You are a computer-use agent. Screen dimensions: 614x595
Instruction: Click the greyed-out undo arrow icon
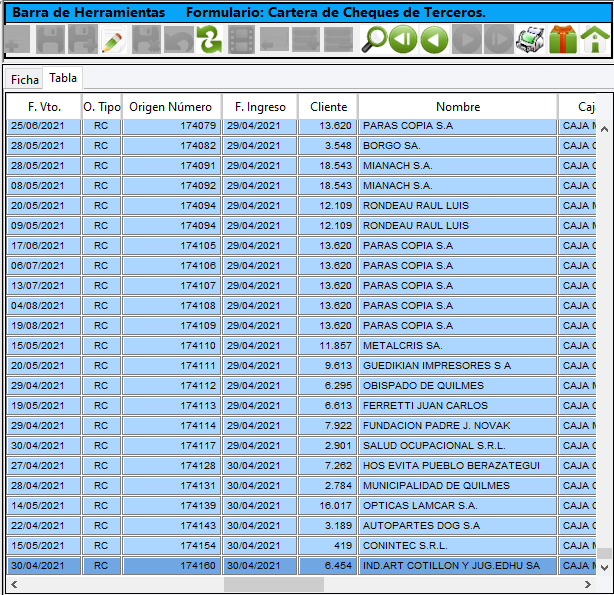pyautogui.click(x=179, y=39)
